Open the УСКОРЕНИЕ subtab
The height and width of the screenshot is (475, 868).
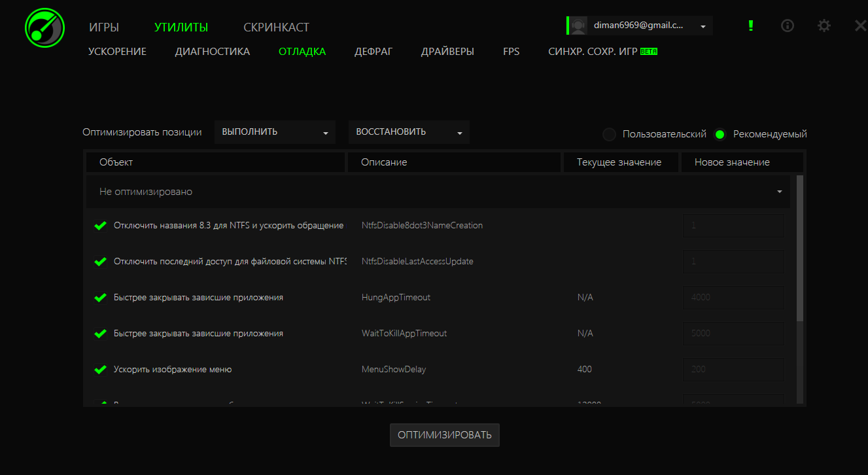pos(117,51)
